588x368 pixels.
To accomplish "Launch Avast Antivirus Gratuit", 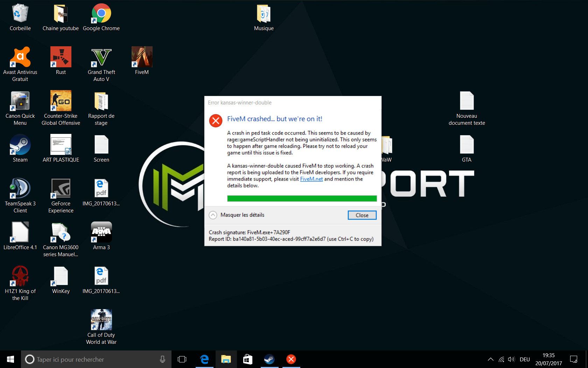I will [20, 64].
